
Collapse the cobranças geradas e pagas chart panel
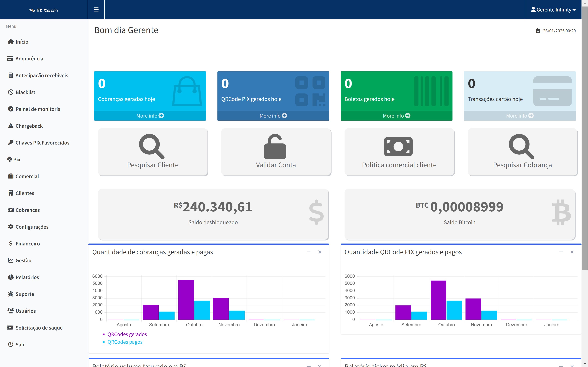click(309, 252)
